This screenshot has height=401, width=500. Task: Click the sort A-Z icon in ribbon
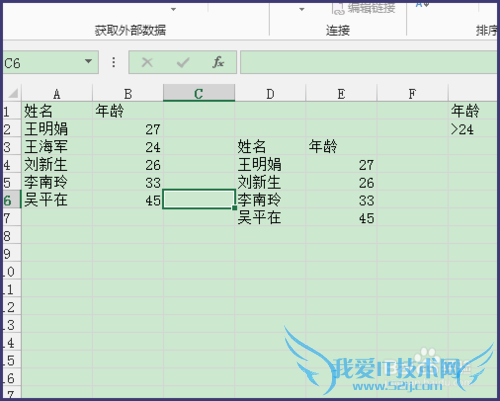(x=422, y=5)
